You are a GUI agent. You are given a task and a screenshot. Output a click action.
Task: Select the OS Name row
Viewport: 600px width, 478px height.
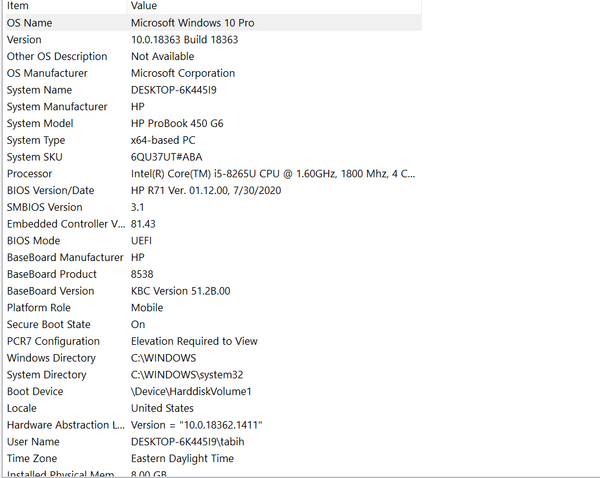(x=213, y=23)
